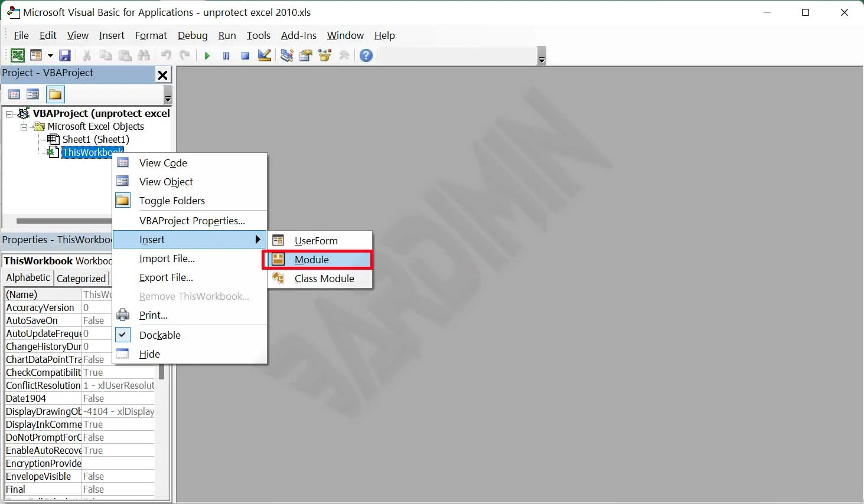Toggle the Dockable checkmark option
The height and width of the screenshot is (504, 864).
click(x=159, y=335)
